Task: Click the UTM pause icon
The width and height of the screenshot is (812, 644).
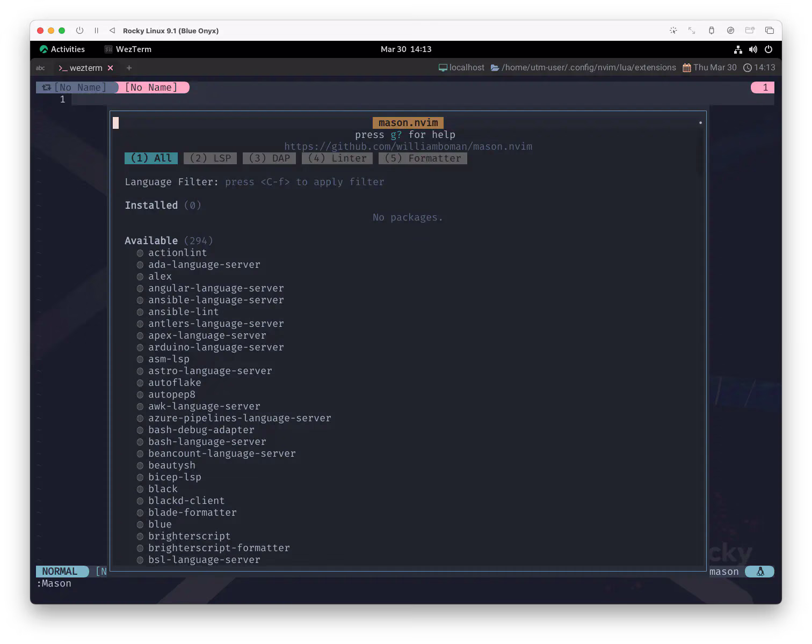Action: [96, 31]
